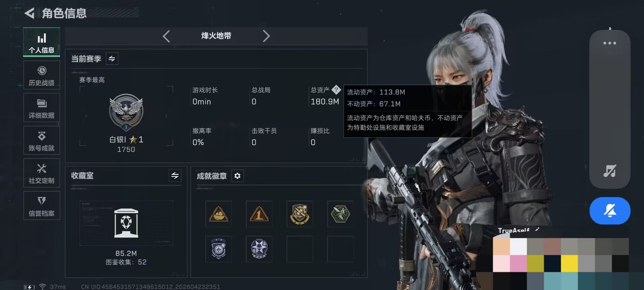Screen dimensions: 644x290
Task: Click the 总资产 question mark help icon
Action: click(x=336, y=90)
